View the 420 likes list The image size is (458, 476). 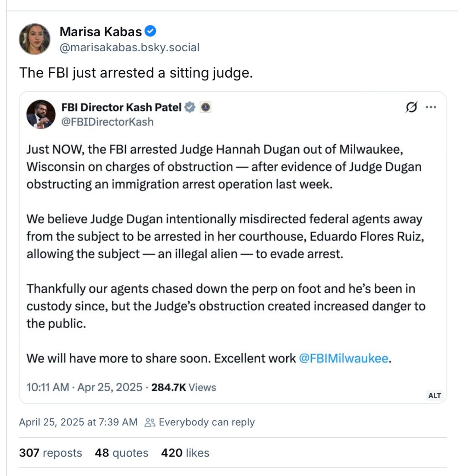[185, 453]
